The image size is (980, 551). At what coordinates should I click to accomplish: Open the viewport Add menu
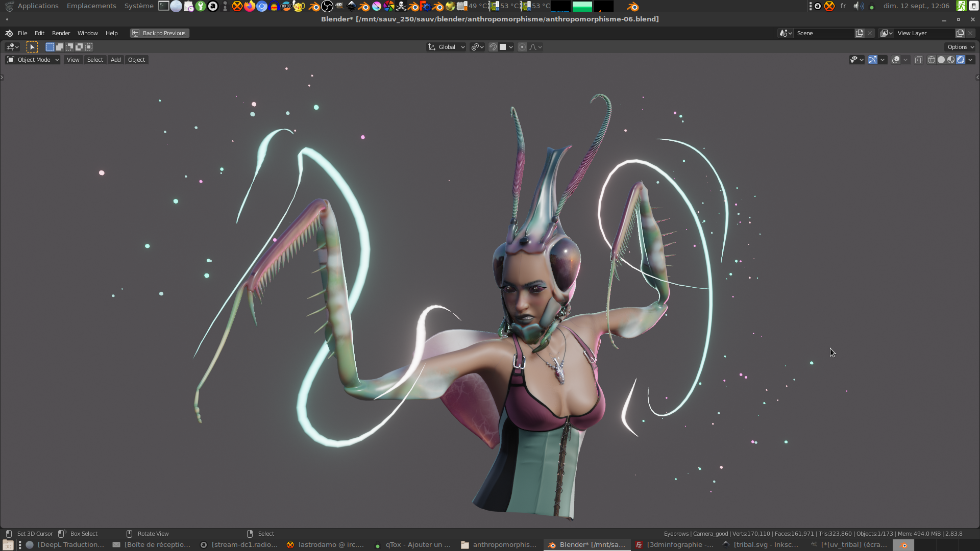116,60
